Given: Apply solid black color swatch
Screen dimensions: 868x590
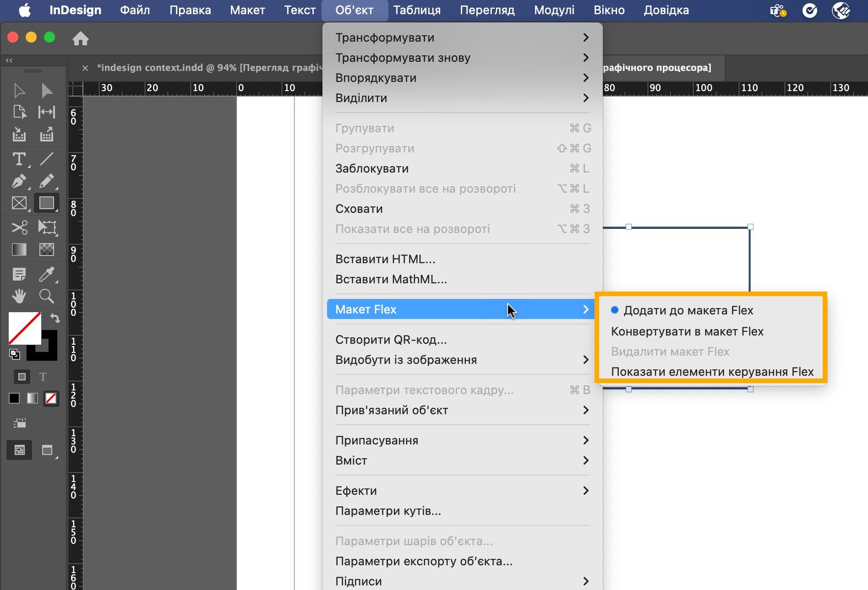Looking at the screenshot, I should click(14, 398).
